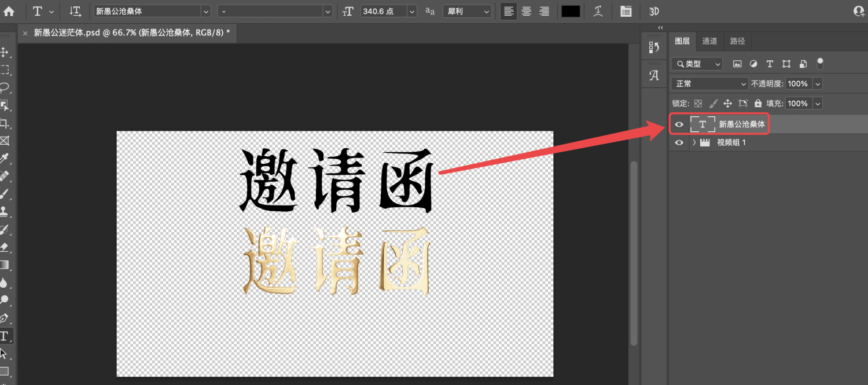Open the layer filter 类型 dropdown

(697, 64)
